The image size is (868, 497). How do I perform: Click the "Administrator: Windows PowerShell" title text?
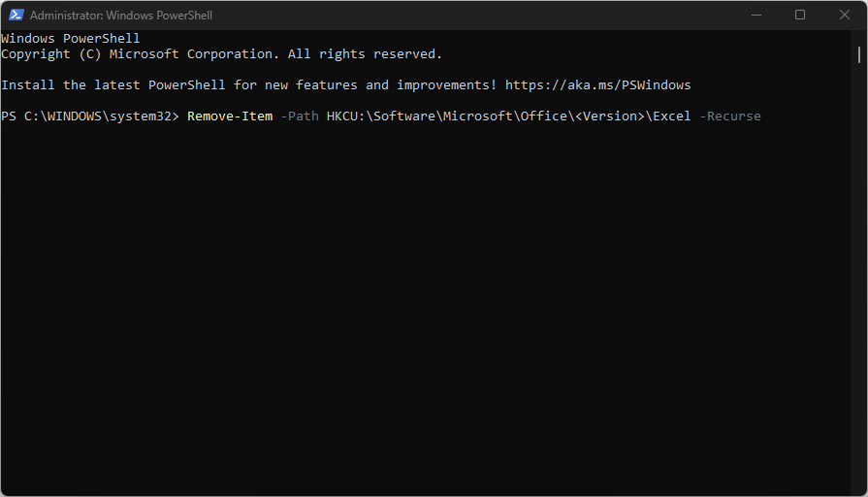(x=121, y=16)
